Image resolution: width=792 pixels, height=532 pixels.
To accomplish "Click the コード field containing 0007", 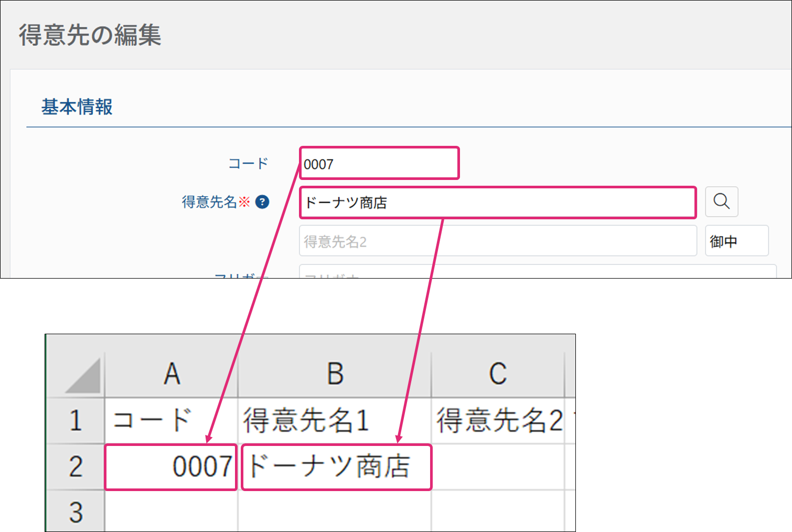I will click(x=379, y=164).
